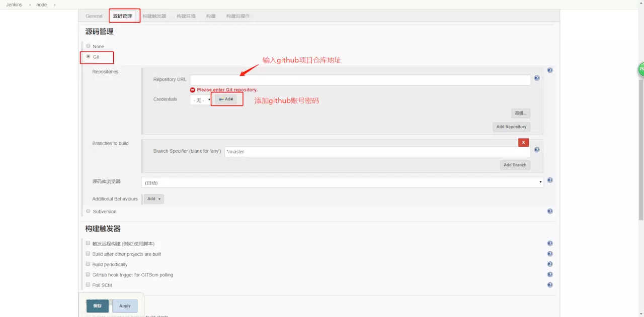This screenshot has width=644, height=317.
Task: Click Add Branch button
Action: click(515, 165)
